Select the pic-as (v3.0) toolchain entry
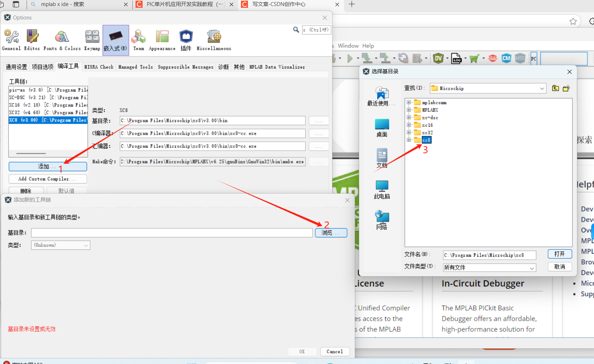 [x=48, y=90]
